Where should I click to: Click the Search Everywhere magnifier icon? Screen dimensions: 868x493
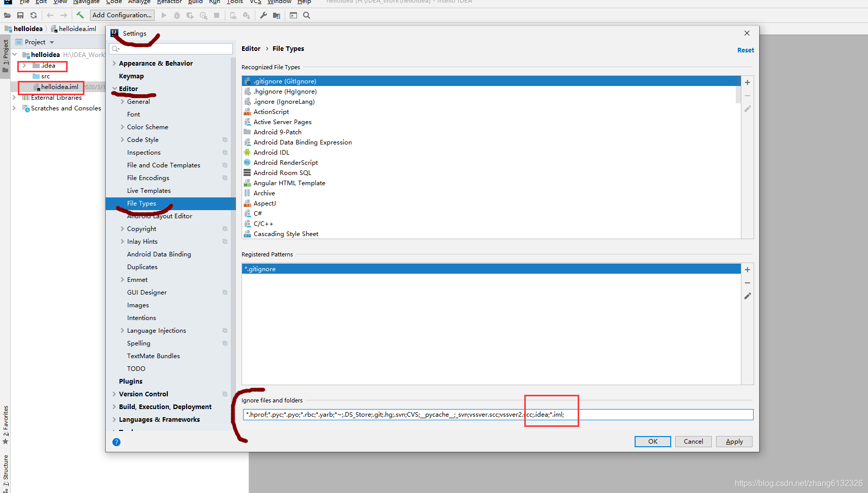pos(307,15)
